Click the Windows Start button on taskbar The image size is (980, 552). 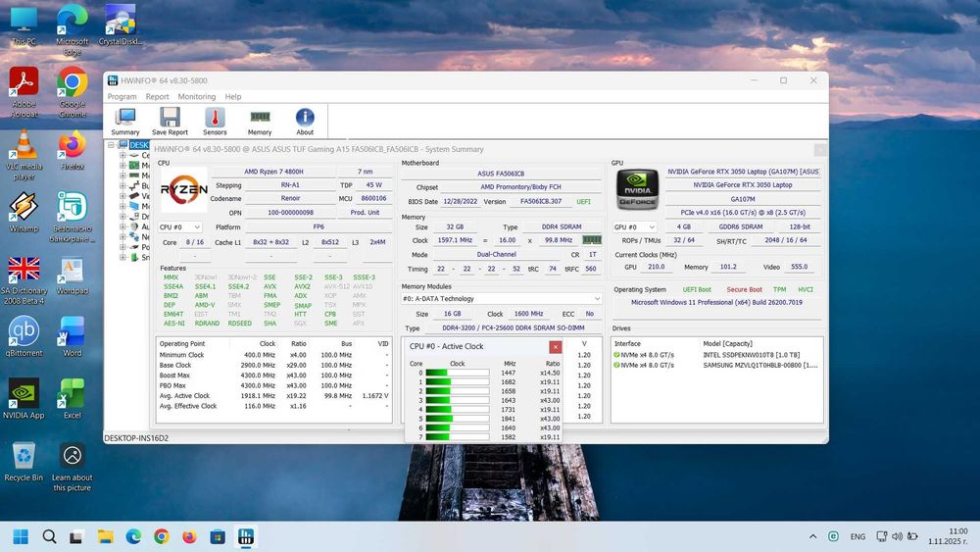tap(21, 536)
